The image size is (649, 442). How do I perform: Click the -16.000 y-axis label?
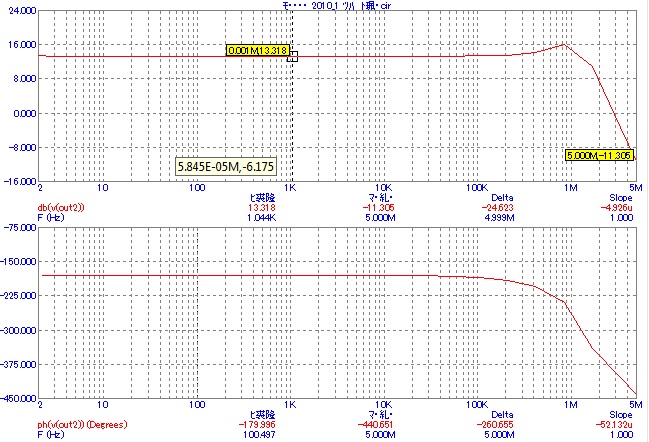[21, 181]
